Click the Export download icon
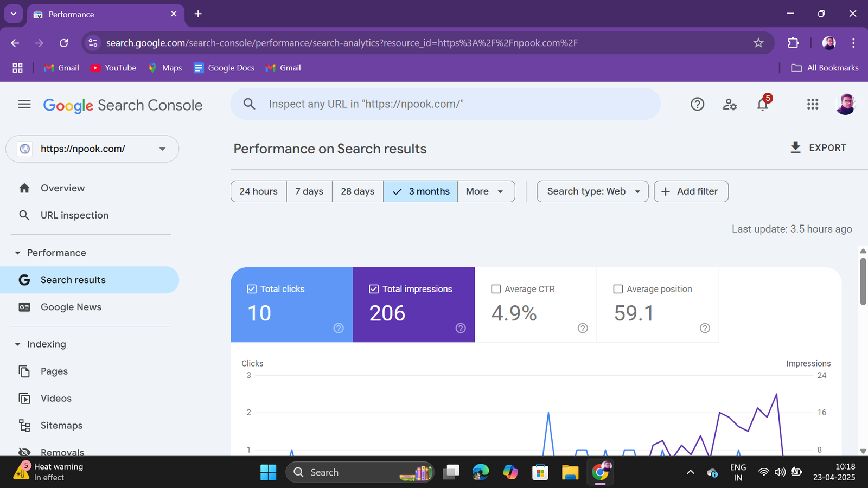The width and height of the screenshot is (868, 488). click(795, 147)
